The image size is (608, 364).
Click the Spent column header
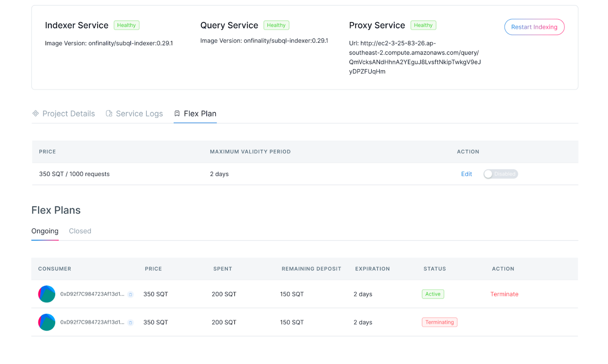tap(223, 269)
